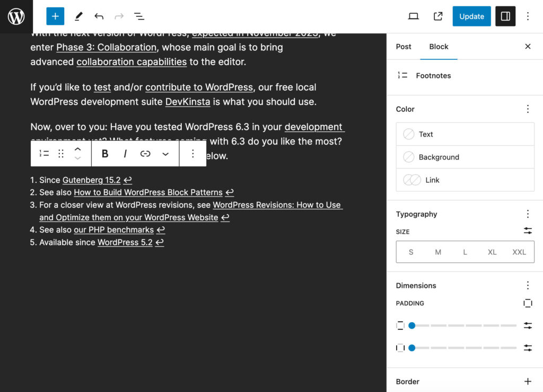Click the Undo arrow
This screenshot has width=543, height=392.
[x=99, y=16]
